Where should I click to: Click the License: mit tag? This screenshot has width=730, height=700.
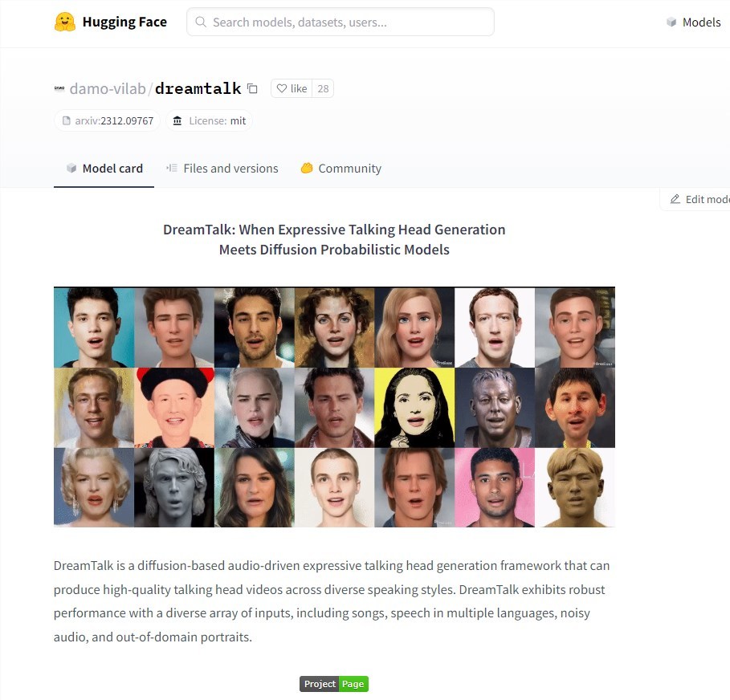tap(209, 121)
